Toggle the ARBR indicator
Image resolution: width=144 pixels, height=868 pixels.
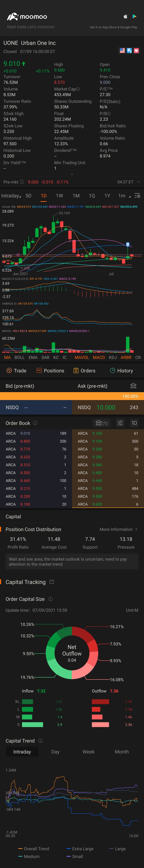(126, 357)
